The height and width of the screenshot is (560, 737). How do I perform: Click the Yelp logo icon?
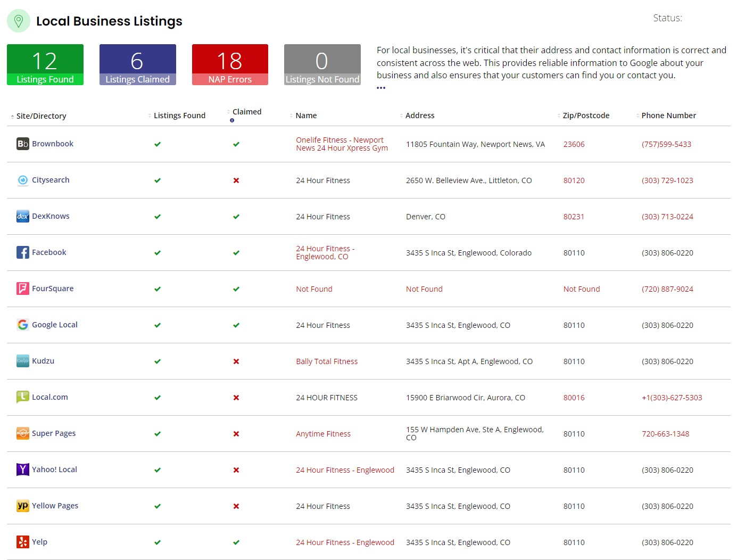22,542
